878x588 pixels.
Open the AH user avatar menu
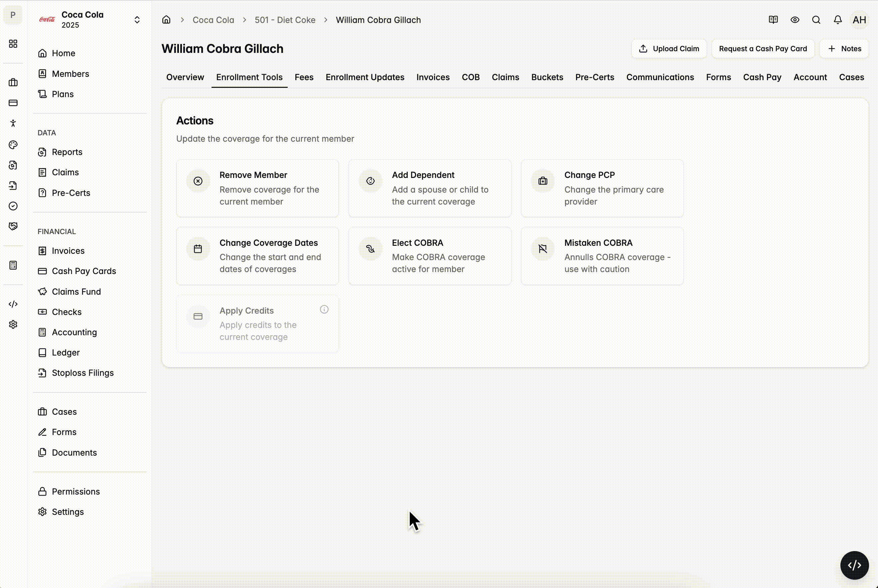coord(859,20)
